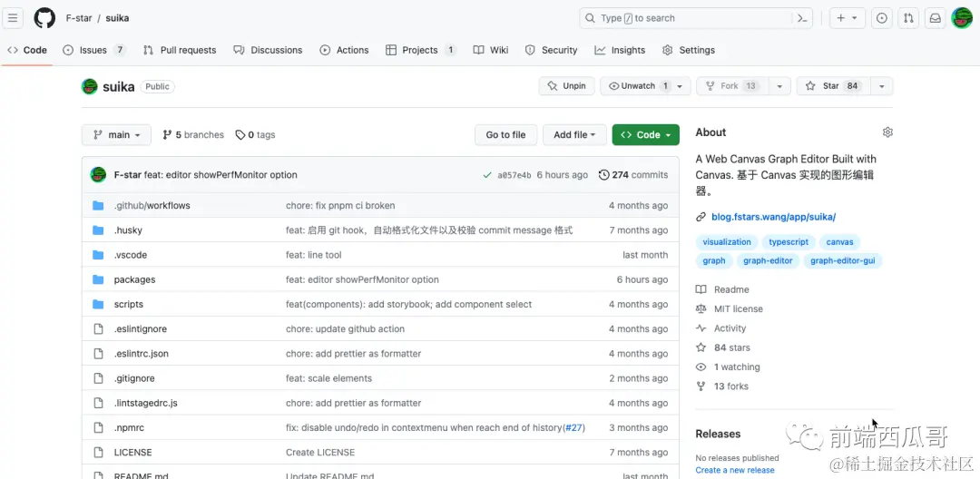980x479 pixels.
Task: Open the Security tab
Action: tap(552, 50)
